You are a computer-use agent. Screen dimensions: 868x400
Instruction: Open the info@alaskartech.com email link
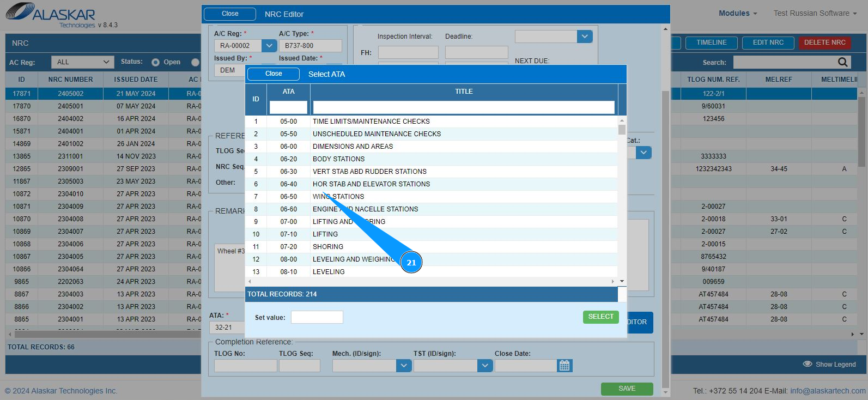[x=828, y=391]
